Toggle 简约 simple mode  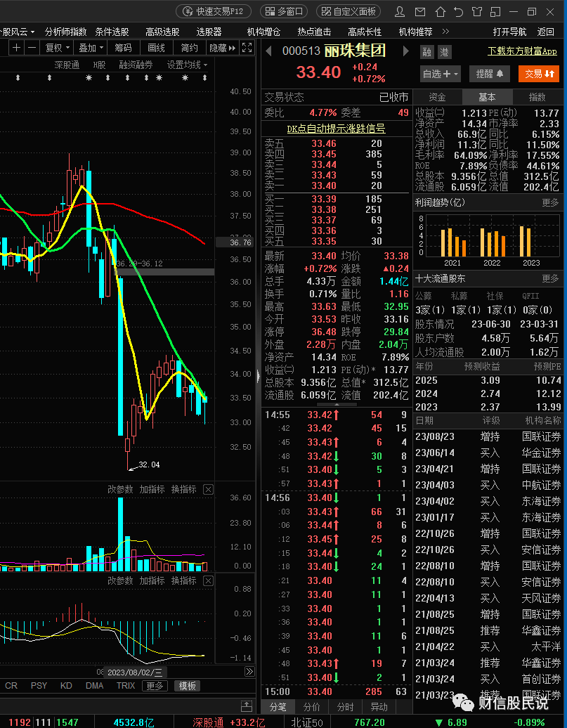tap(189, 47)
